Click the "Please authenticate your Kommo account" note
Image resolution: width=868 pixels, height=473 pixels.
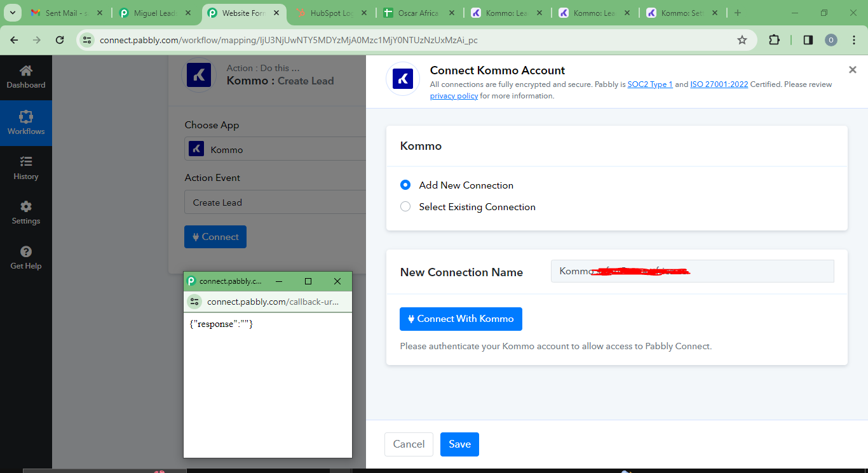tap(556, 346)
